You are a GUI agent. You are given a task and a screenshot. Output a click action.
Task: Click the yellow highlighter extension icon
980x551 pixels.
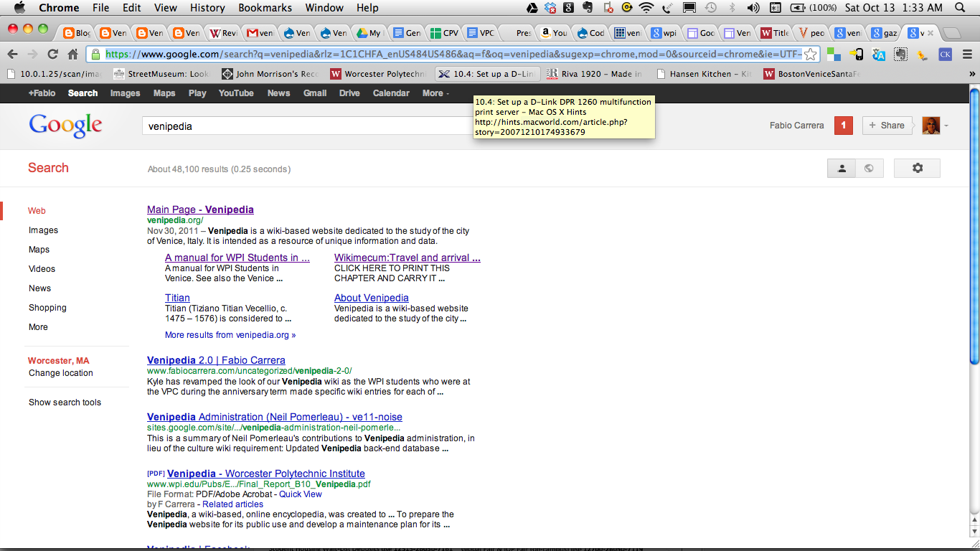(923, 54)
